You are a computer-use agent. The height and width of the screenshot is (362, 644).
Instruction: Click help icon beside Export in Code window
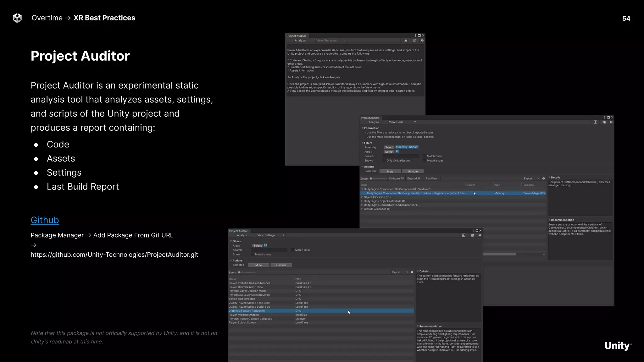(543, 178)
